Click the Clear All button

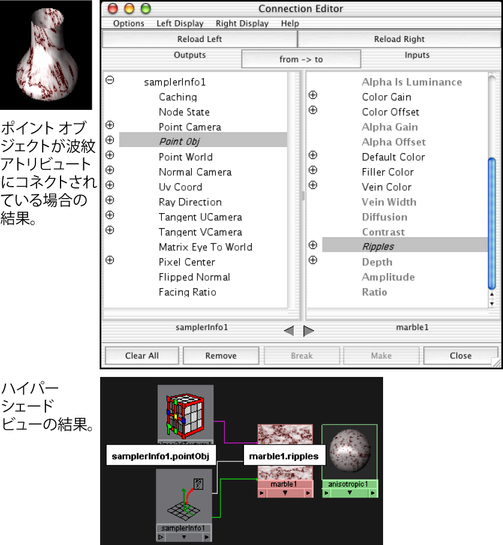click(x=142, y=356)
